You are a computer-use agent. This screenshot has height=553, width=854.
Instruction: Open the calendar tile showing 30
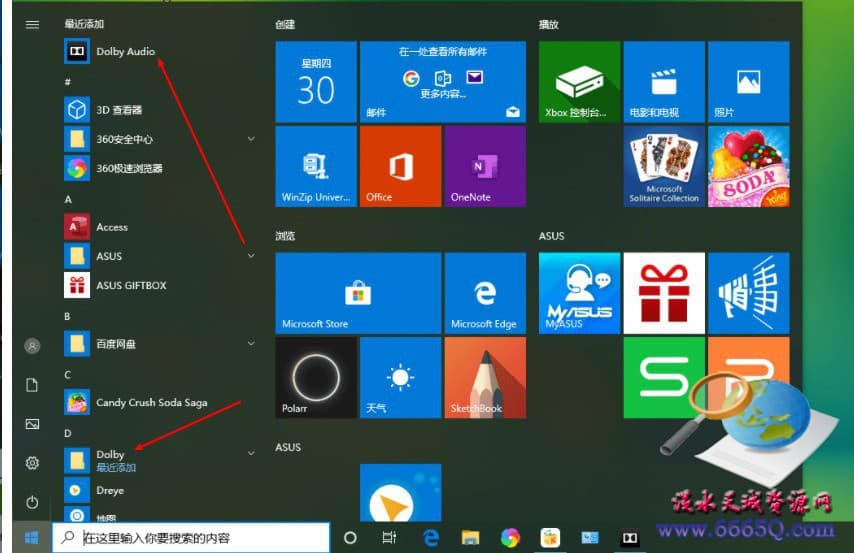coord(316,82)
